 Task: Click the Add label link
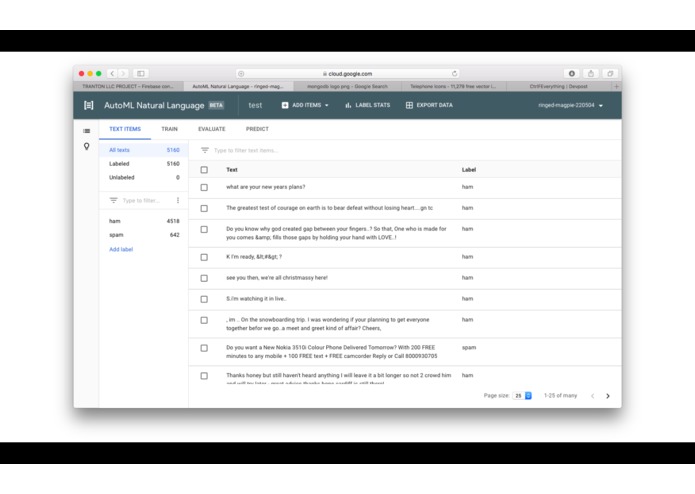click(x=121, y=249)
